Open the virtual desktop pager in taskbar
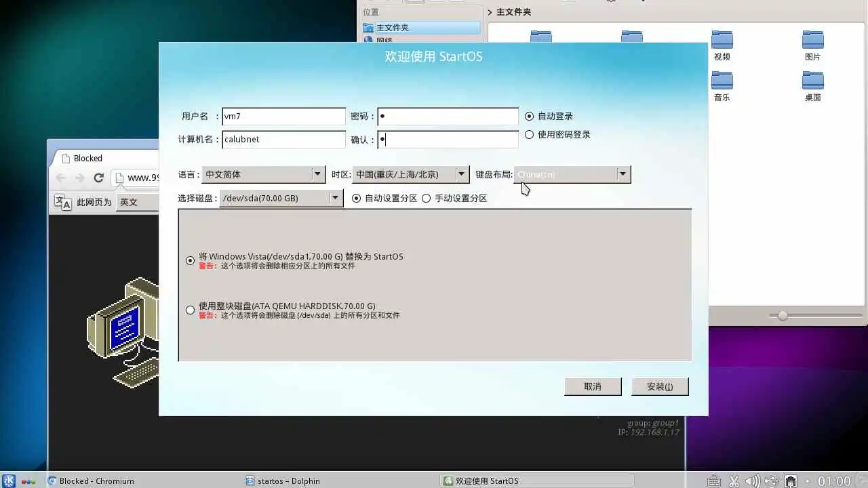 (x=28, y=481)
